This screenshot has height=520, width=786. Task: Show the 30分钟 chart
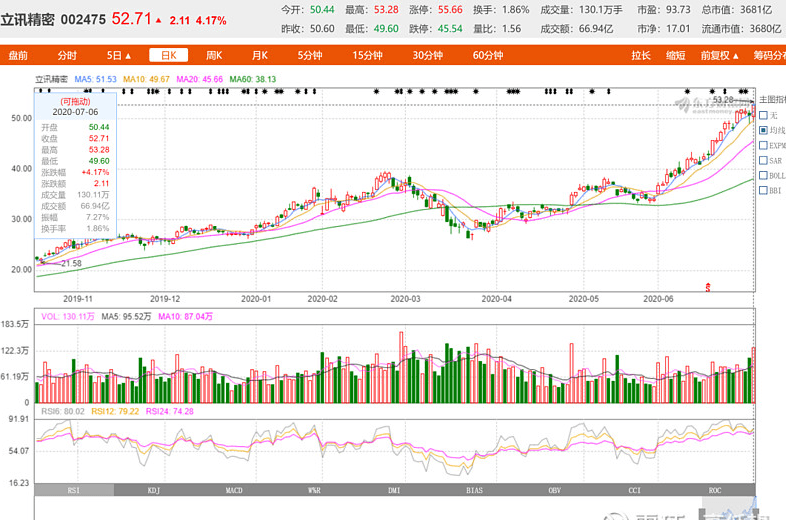tap(428, 55)
